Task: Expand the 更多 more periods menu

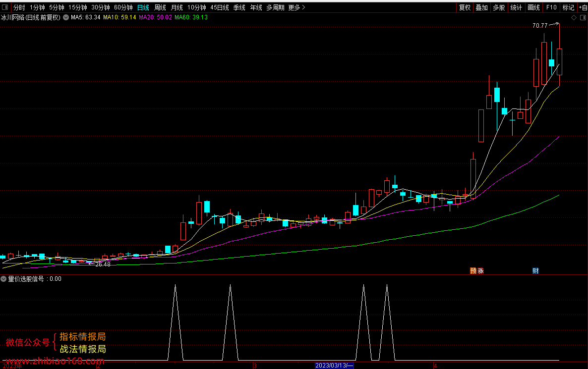Action: (x=296, y=7)
